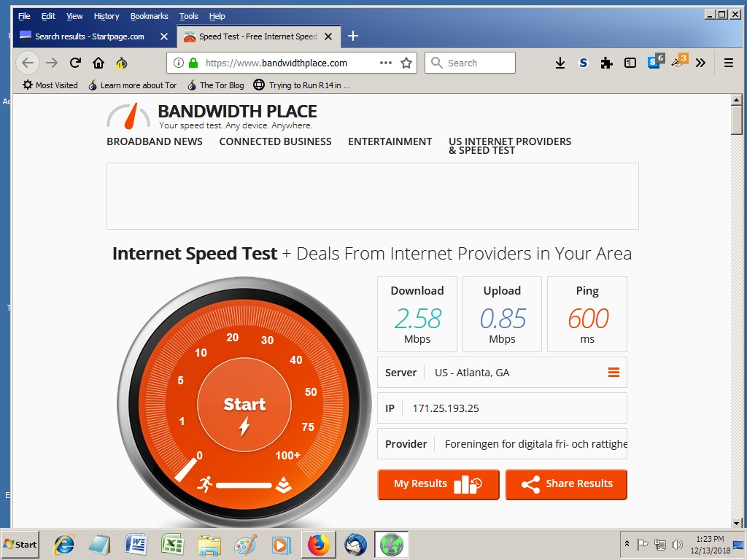Open the File menu
This screenshot has height=560, width=747.
(24, 16)
